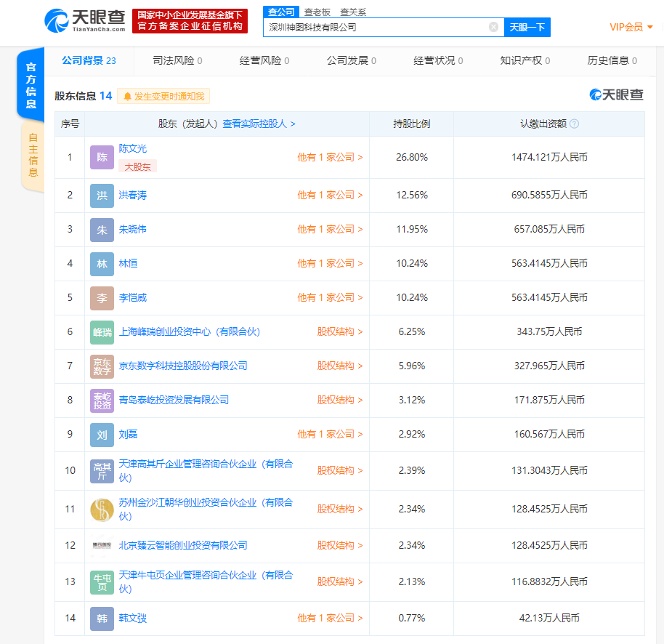664x644 pixels.
Task: Click avatar icon for 刘磊
Action: (x=102, y=435)
